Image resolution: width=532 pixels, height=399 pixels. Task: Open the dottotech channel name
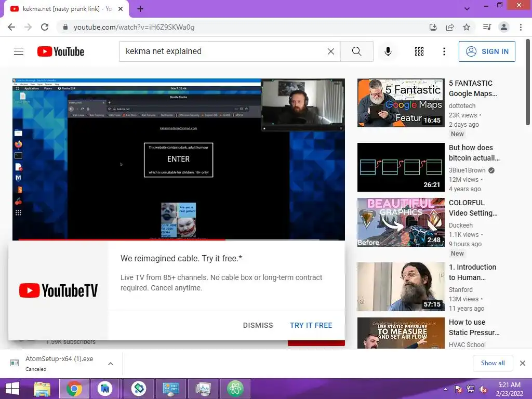pyautogui.click(x=462, y=106)
